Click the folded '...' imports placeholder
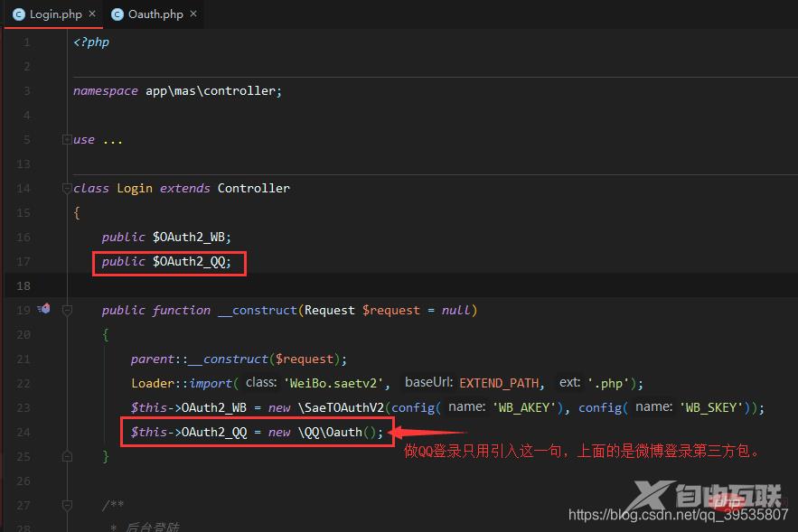 (x=112, y=140)
